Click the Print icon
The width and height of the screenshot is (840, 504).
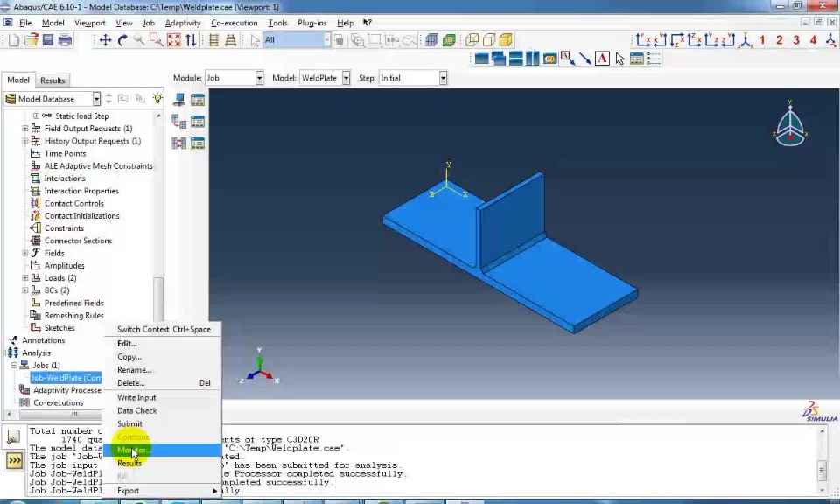click(65, 39)
